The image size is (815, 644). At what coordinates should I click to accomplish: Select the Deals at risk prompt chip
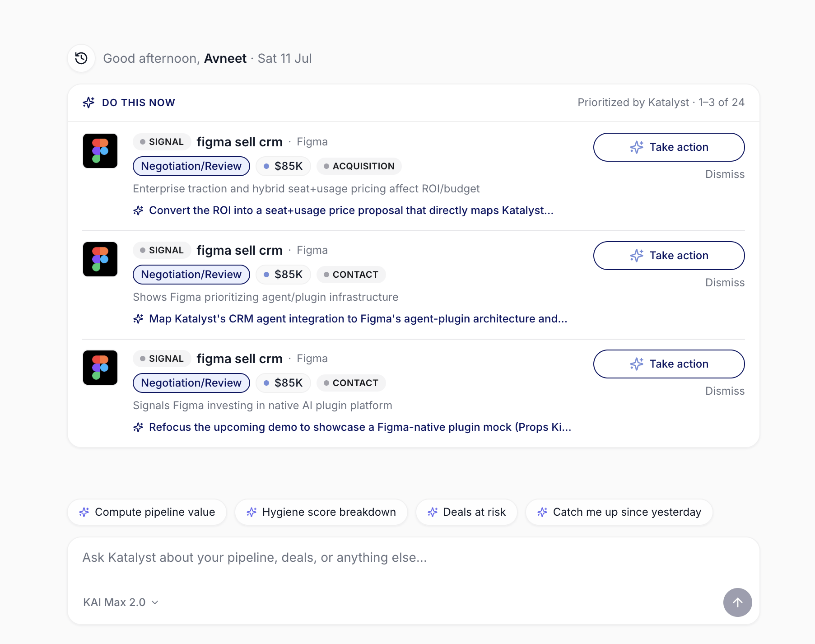pos(466,512)
